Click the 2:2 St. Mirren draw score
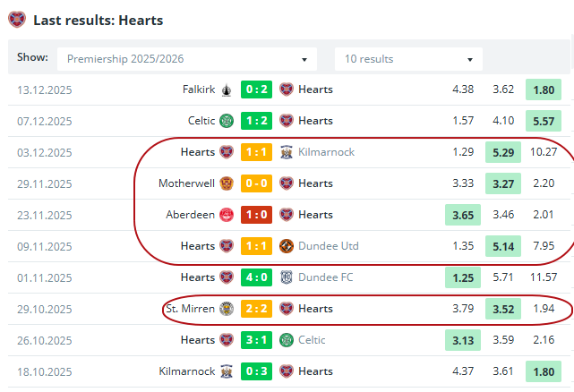This screenshot has height=392, width=574. 256,309
